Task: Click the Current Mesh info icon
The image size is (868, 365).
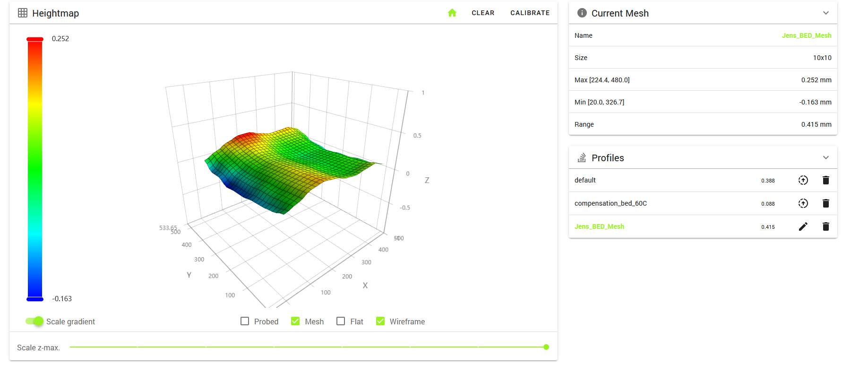Action: coord(582,13)
